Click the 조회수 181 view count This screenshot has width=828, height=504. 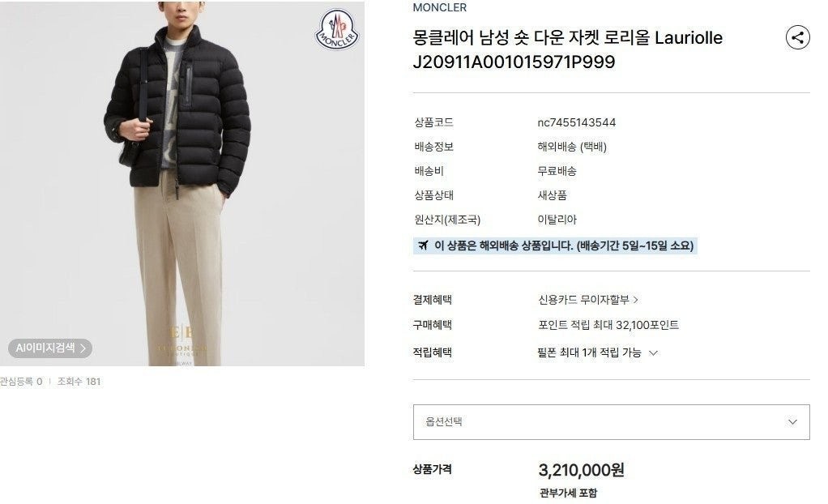coord(79,382)
